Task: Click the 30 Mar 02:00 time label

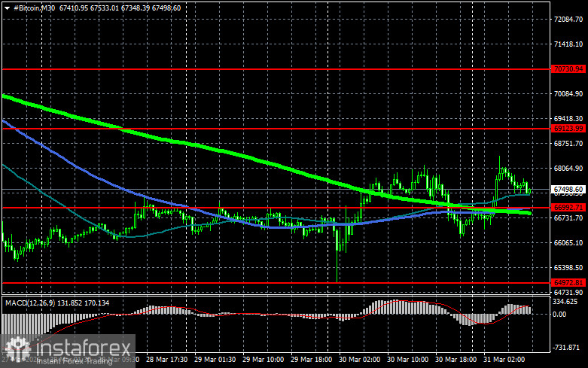Action: click(359, 360)
